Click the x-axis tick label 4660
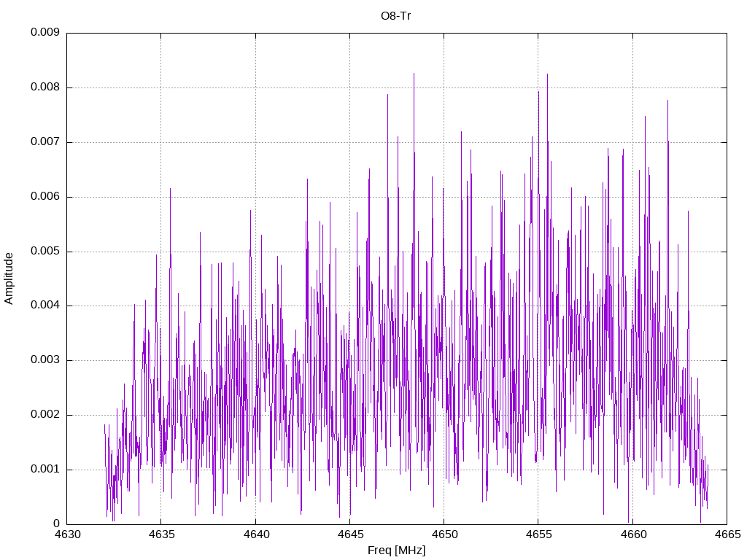 (x=634, y=534)
